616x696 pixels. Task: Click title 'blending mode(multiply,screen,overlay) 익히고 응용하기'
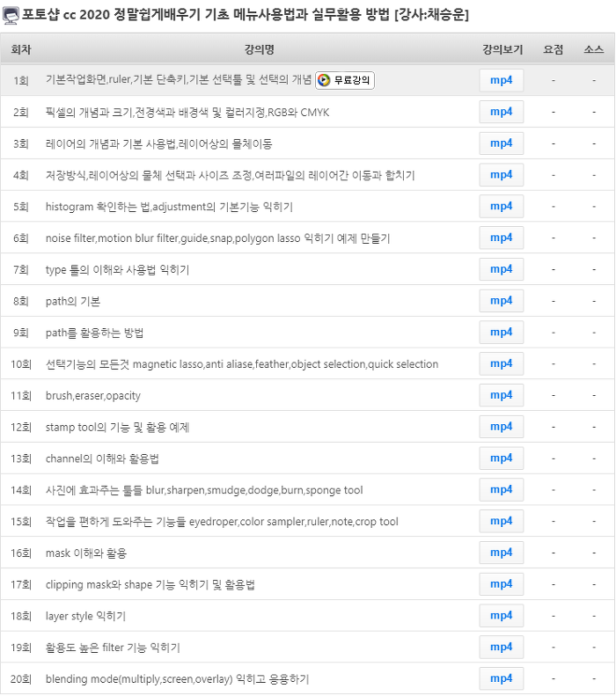pyautogui.click(x=178, y=679)
